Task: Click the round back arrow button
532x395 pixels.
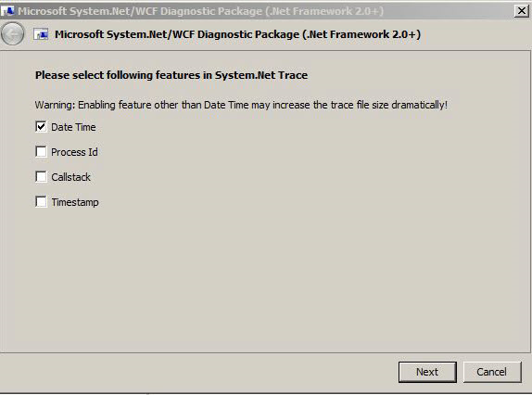Action: point(13,34)
